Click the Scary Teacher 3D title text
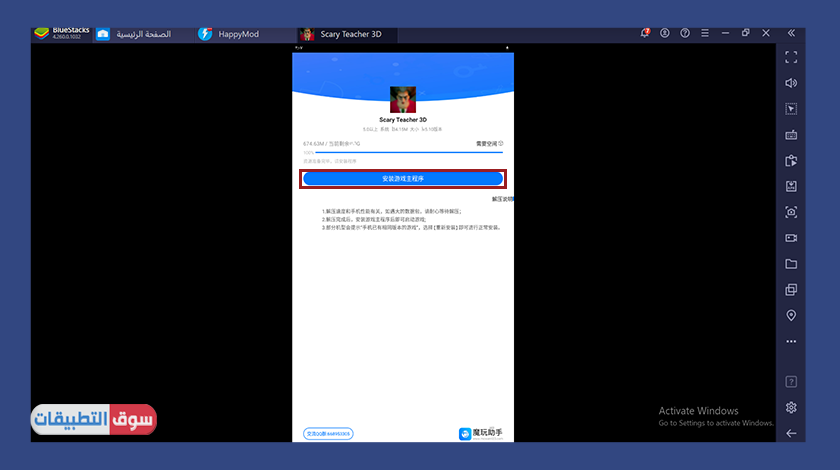The image size is (840, 470). (403, 120)
